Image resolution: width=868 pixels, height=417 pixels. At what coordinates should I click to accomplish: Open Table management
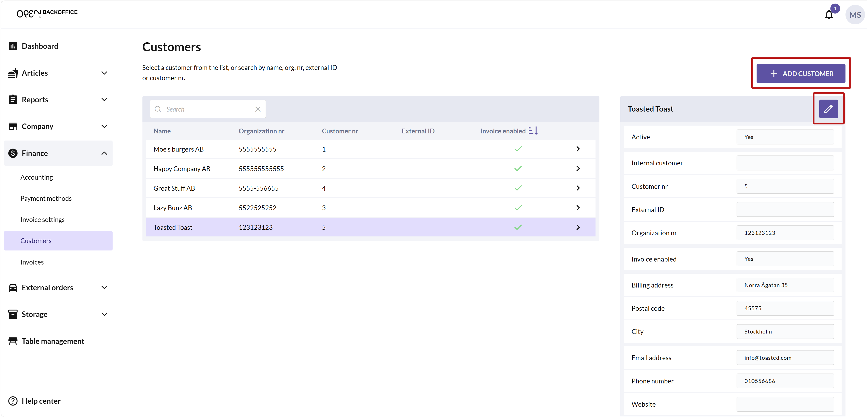[x=53, y=341]
